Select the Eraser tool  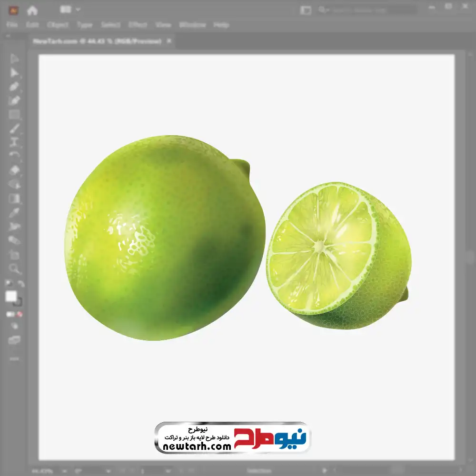pos(14,170)
